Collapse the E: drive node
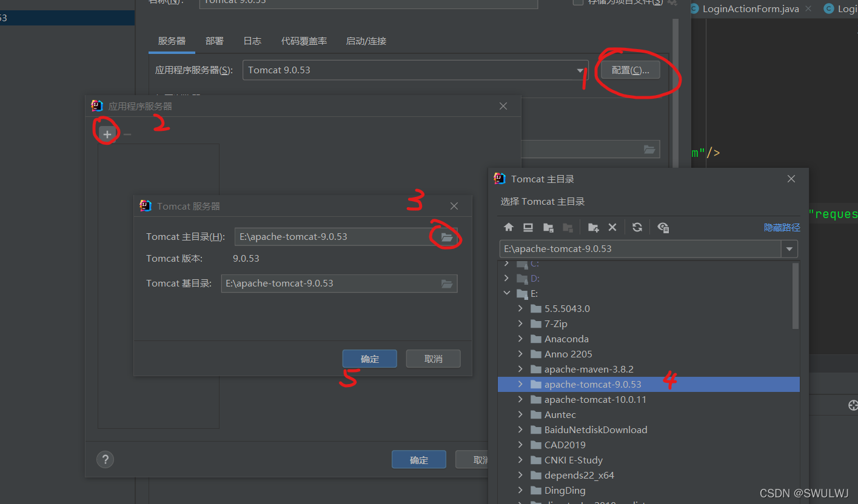 point(507,294)
